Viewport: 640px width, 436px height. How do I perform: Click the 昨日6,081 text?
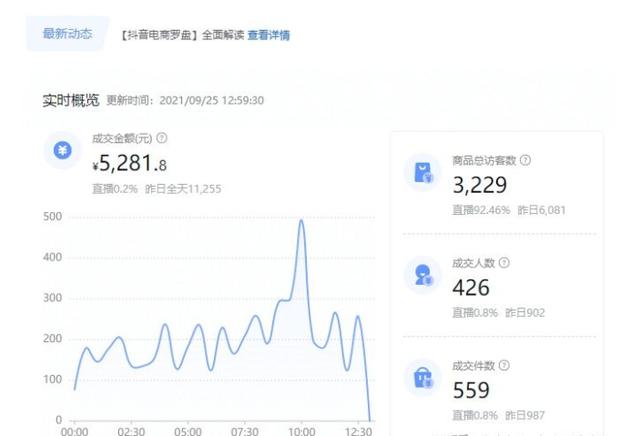(x=542, y=210)
